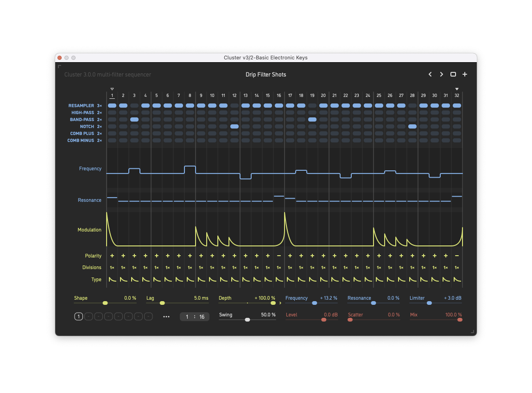
Task: Open the three-dots options menu
Action: click(166, 317)
